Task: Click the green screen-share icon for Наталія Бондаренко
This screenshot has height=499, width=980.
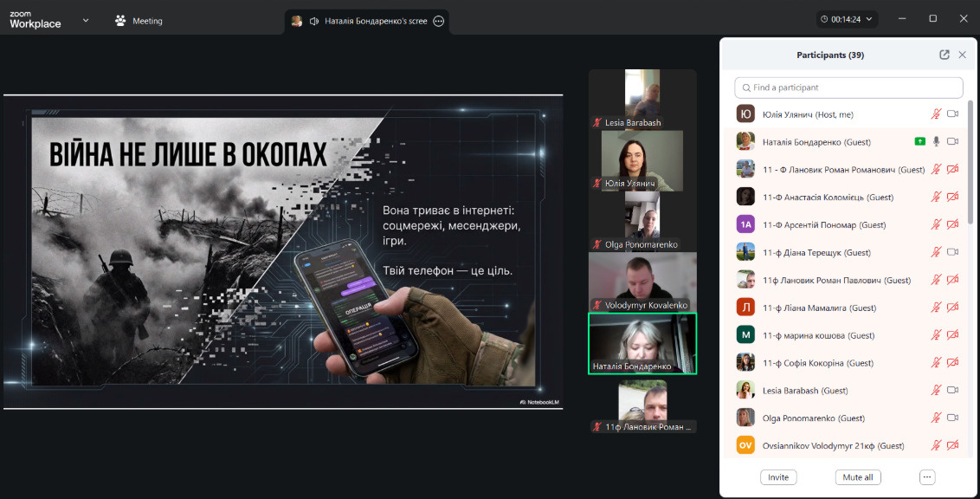Action: coord(919,141)
